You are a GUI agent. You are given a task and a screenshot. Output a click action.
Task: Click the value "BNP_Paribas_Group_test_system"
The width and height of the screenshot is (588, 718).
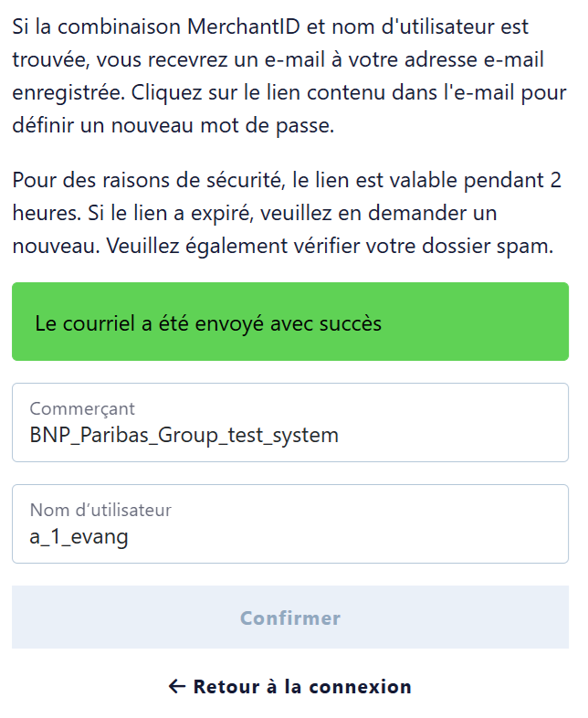click(184, 435)
